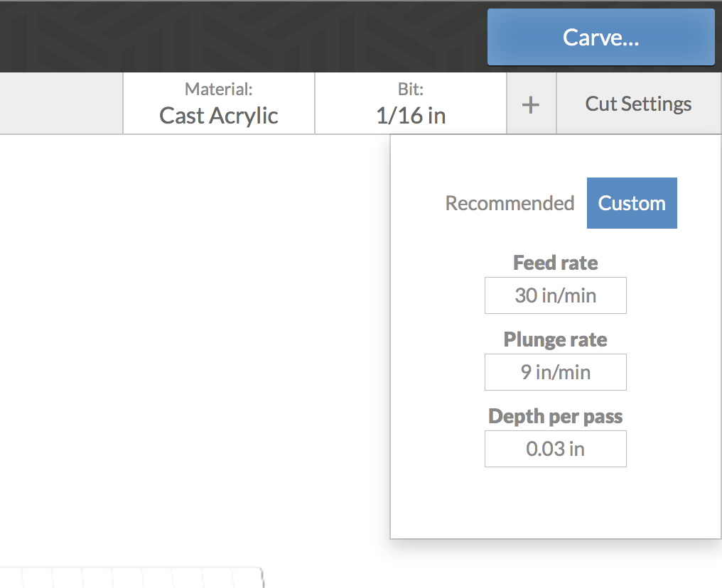Switch to Recommended cut settings

pyautogui.click(x=510, y=203)
